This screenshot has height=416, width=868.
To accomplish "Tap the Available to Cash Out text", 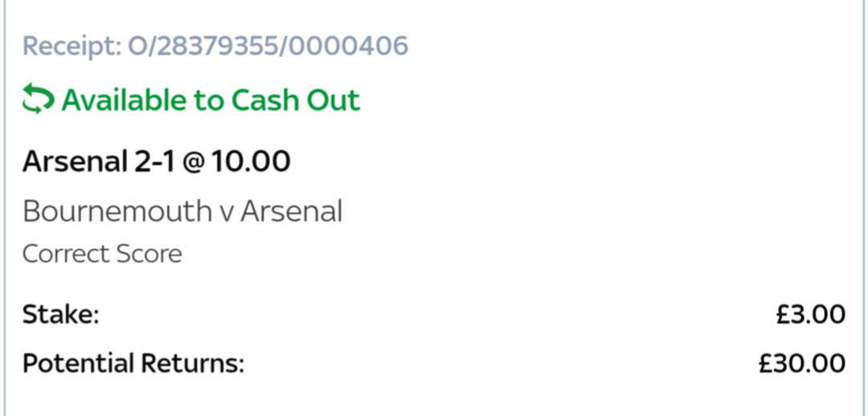I will click(211, 100).
